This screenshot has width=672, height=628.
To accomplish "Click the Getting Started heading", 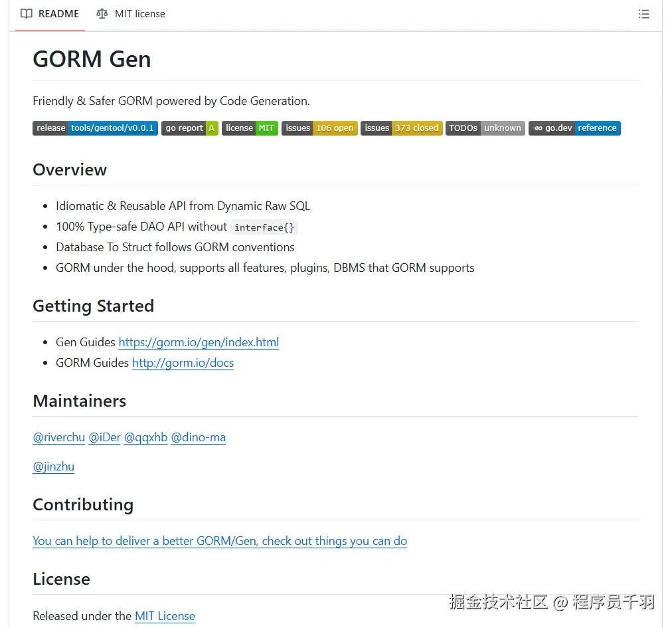I will [93, 306].
